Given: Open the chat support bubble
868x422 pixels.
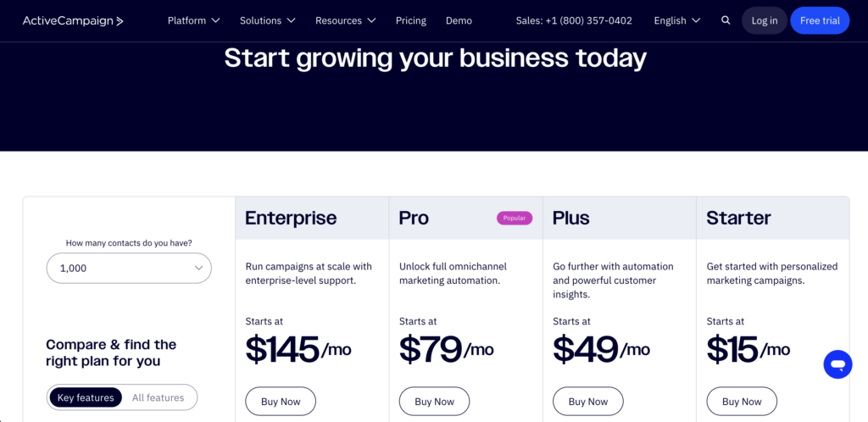Looking at the screenshot, I should pyautogui.click(x=837, y=364).
